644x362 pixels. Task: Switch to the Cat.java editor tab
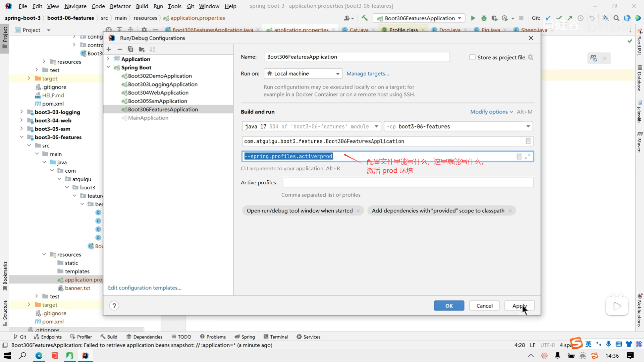click(359, 30)
